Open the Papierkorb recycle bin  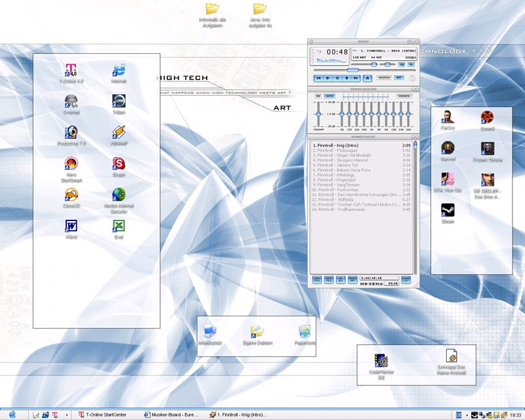(x=304, y=335)
